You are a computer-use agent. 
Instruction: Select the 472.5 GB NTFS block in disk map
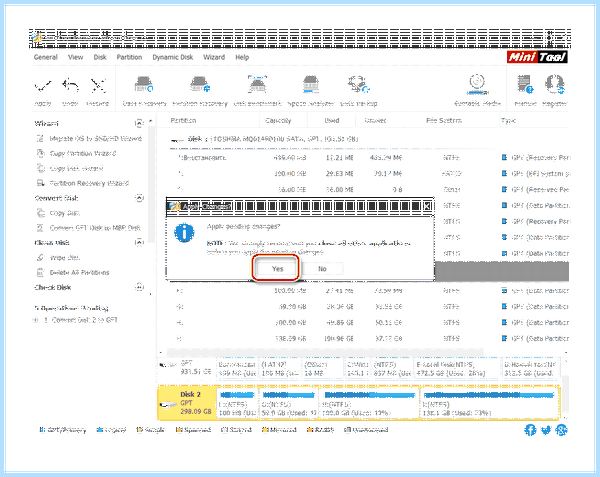click(x=457, y=369)
